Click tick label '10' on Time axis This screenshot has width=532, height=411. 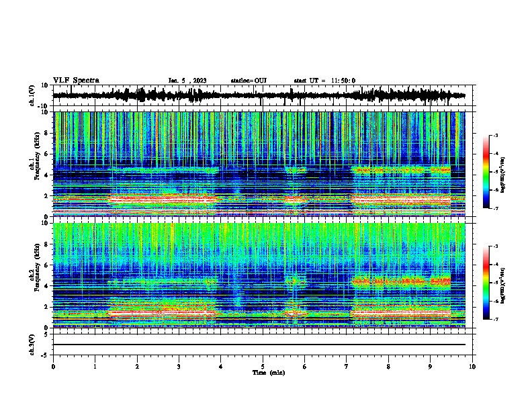pyautogui.click(x=472, y=367)
